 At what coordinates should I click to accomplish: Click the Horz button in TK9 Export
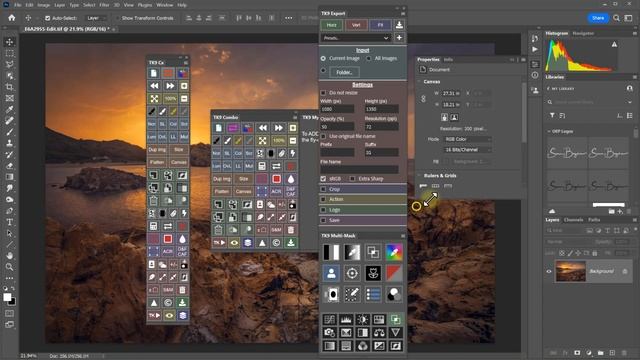331,25
